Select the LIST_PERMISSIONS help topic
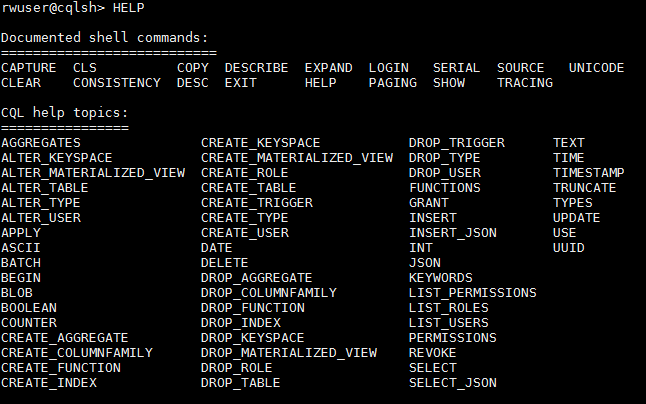Image resolution: width=646 pixels, height=404 pixels. pyautogui.click(x=473, y=293)
